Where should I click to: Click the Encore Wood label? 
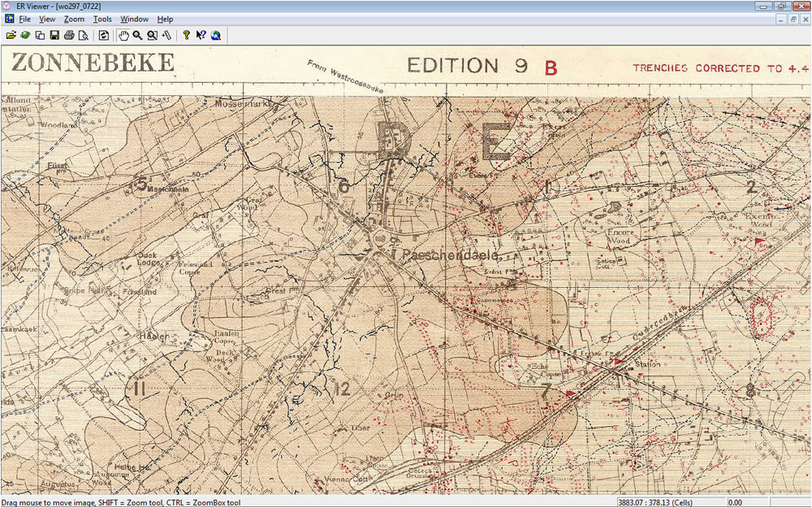coord(620,237)
